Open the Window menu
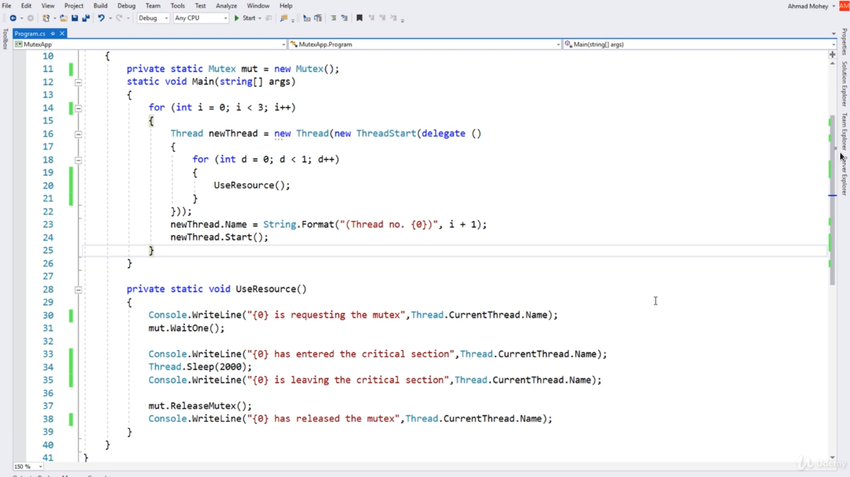This screenshot has width=850, height=477. [258, 6]
